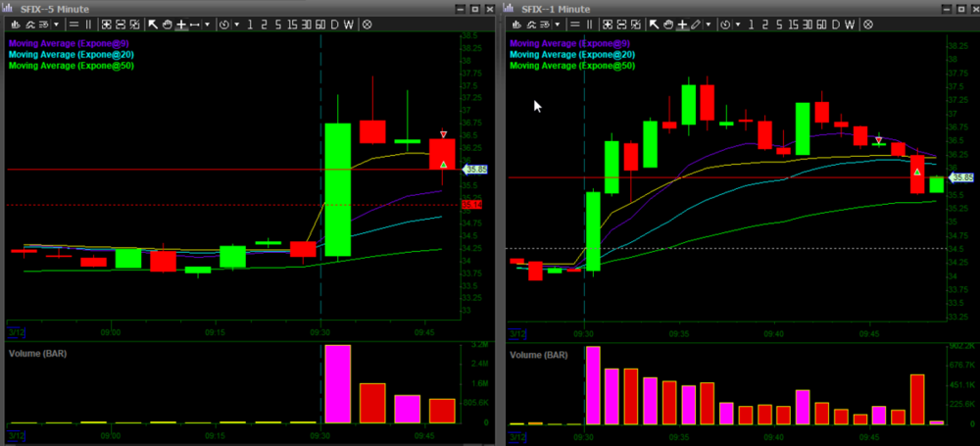Click the clock icon in 1 Minute toolbar
Viewport: 980px width, 446px height.
click(x=725, y=25)
